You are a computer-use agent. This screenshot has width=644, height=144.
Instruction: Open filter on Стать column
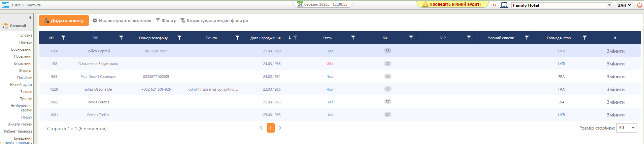coord(353,38)
